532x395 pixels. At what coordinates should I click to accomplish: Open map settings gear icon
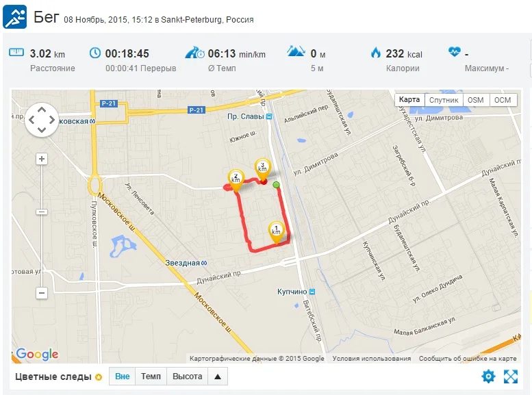[488, 377]
